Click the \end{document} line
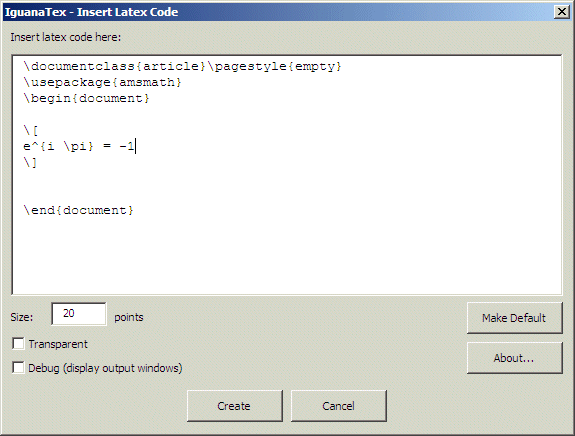This screenshot has width=575, height=436. pyautogui.click(x=78, y=210)
